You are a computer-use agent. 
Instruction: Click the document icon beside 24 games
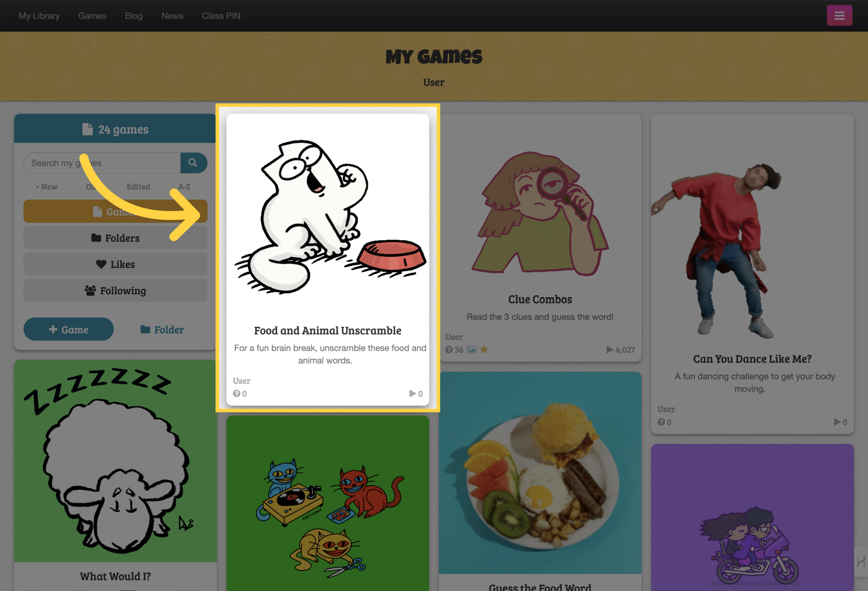(88, 129)
